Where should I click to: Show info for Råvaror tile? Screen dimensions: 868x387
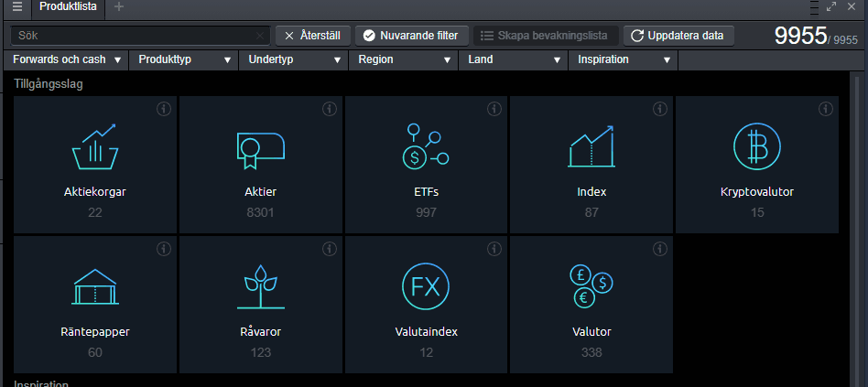330,250
